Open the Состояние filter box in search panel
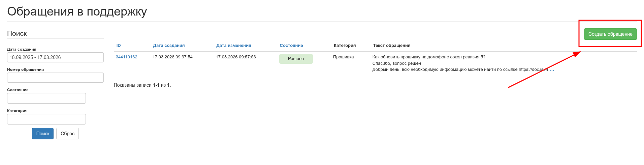Image resolution: width=644 pixels, height=165 pixels. [46, 98]
